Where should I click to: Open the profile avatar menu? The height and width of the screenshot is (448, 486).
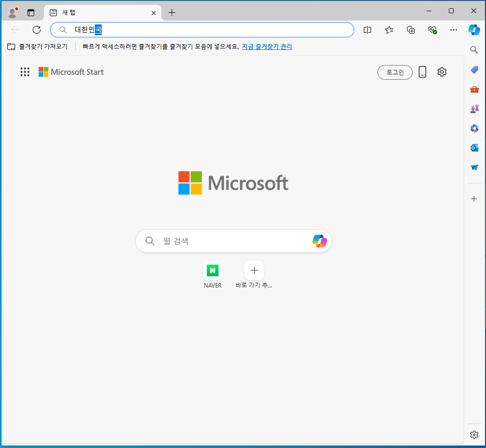[12, 12]
